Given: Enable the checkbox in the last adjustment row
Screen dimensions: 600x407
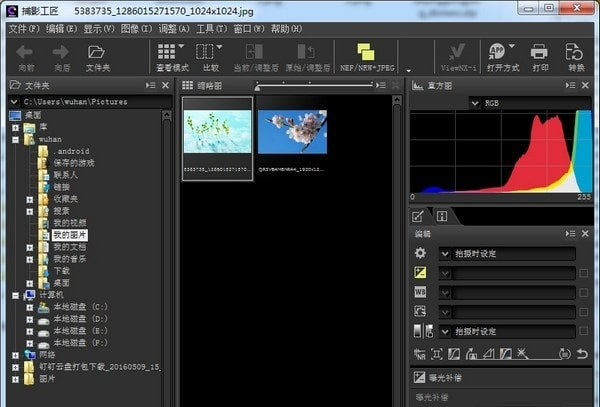Looking at the screenshot, I should point(583,331).
